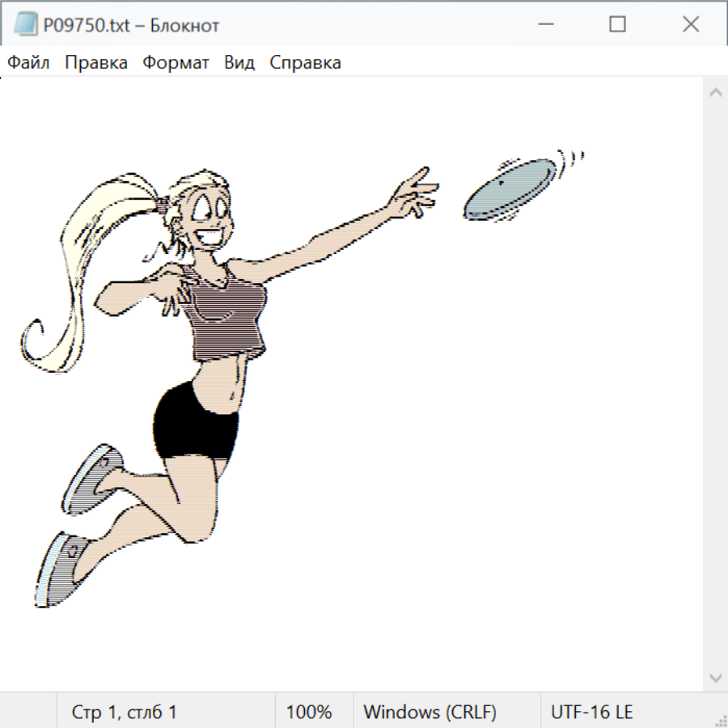Click the Notepad icon in the title bar
The width and height of the screenshot is (728, 728).
[x=25, y=24]
